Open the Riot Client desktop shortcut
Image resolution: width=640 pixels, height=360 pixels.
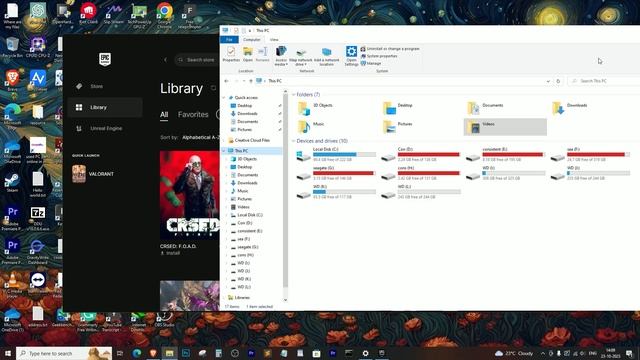pyautogui.click(x=88, y=13)
